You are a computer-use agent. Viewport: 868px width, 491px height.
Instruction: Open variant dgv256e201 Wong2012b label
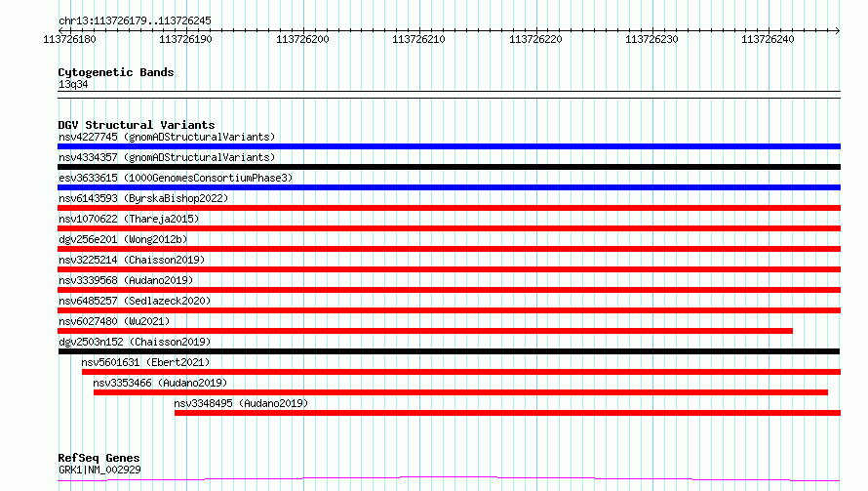click(x=123, y=239)
